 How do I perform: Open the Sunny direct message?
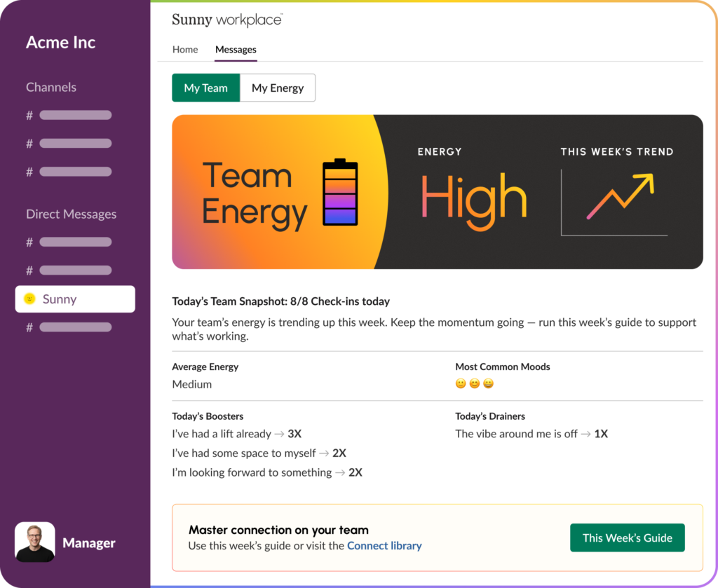coord(75,299)
